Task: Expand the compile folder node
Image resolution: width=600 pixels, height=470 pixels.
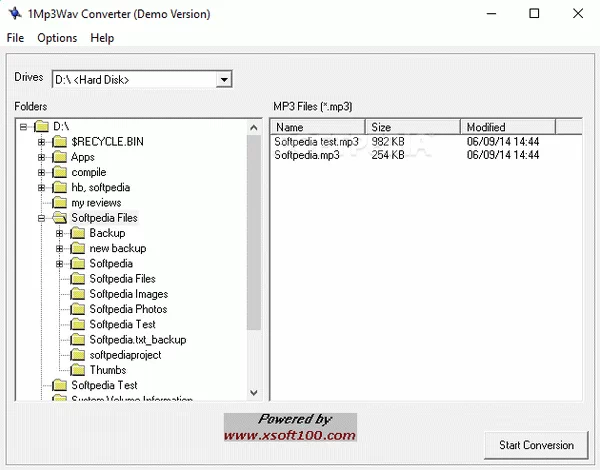Action: point(42,172)
